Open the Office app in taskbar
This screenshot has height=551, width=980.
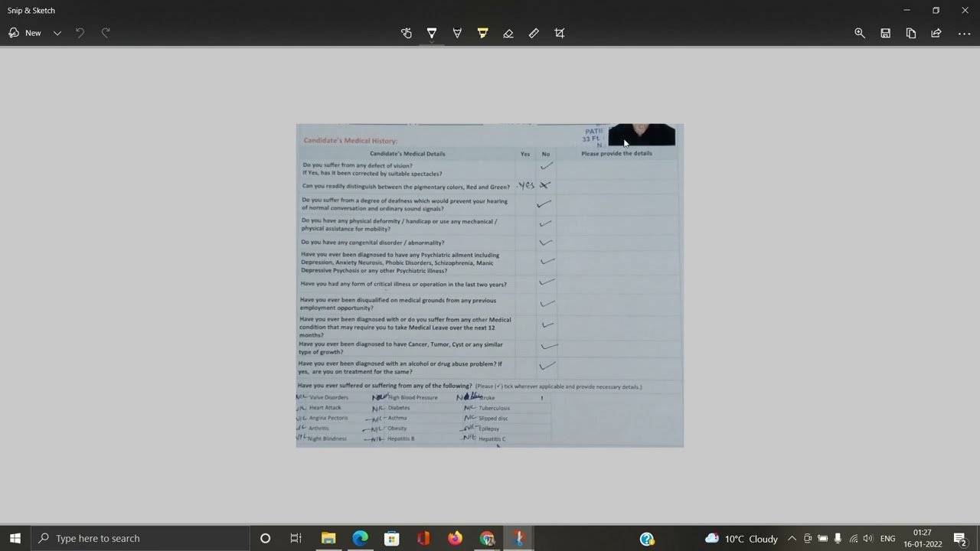[423, 538]
